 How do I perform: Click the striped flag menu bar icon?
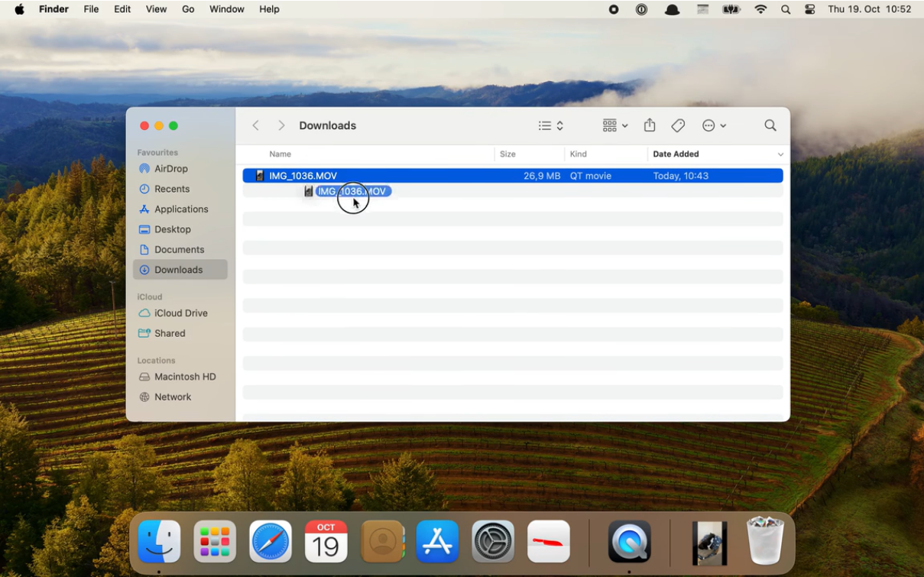[702, 9]
